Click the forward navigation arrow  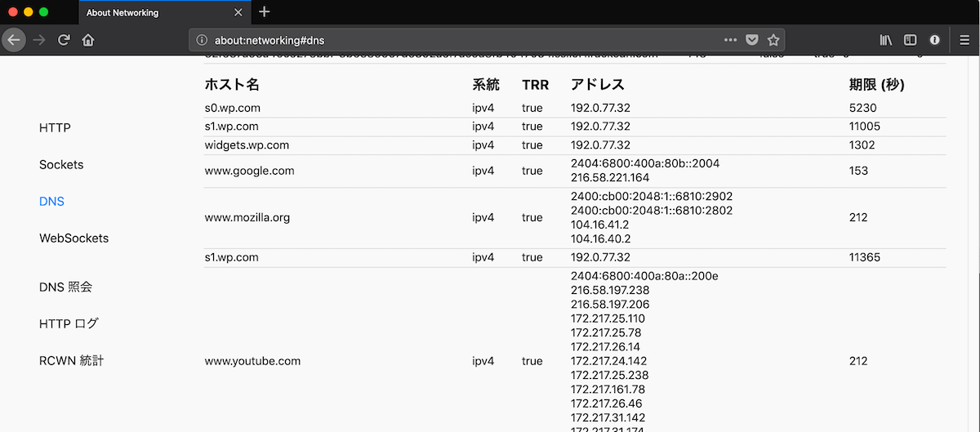[39, 39]
